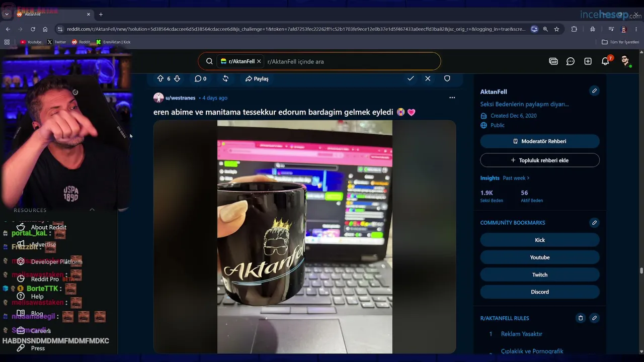Open Chrome's home page button
Viewport: 644px width, 362px height.
click(x=45, y=29)
